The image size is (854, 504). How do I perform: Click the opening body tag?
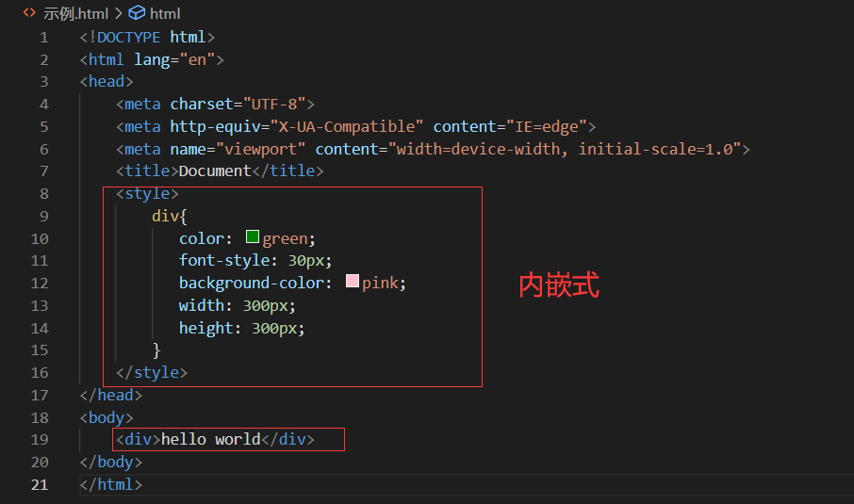point(107,417)
